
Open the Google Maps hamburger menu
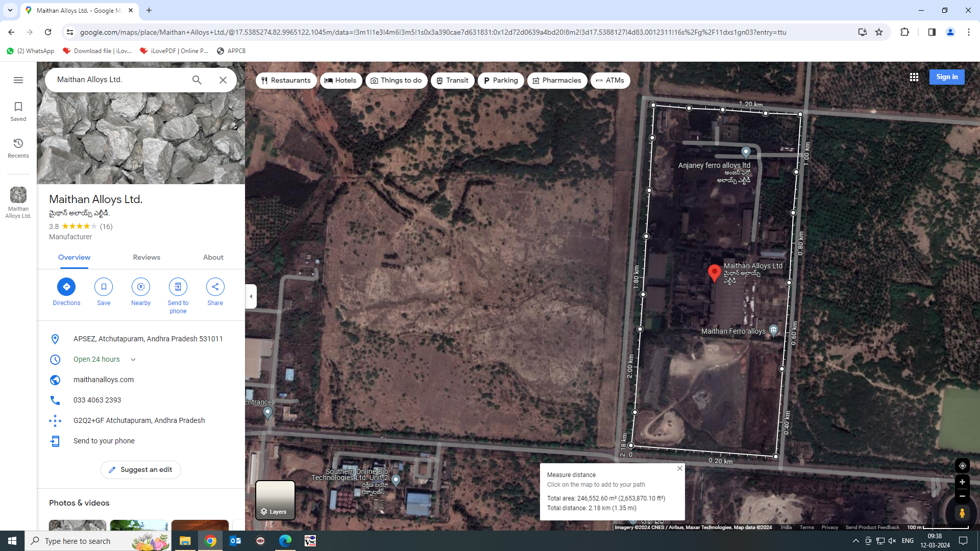[18, 80]
